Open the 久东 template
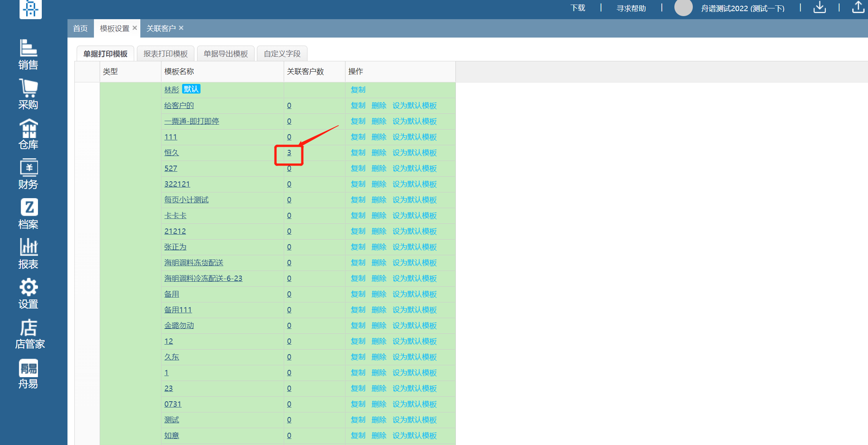Viewport: 868px width, 445px height. [x=172, y=357]
